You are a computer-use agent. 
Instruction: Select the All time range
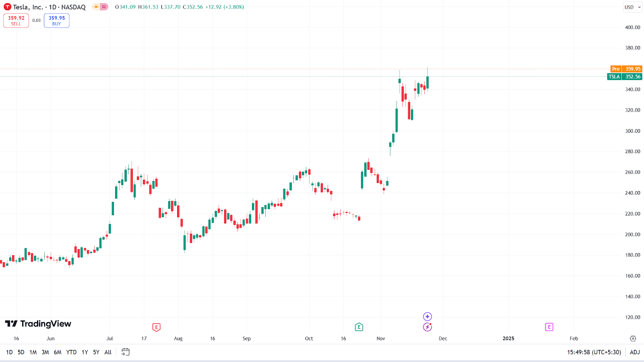click(108, 352)
